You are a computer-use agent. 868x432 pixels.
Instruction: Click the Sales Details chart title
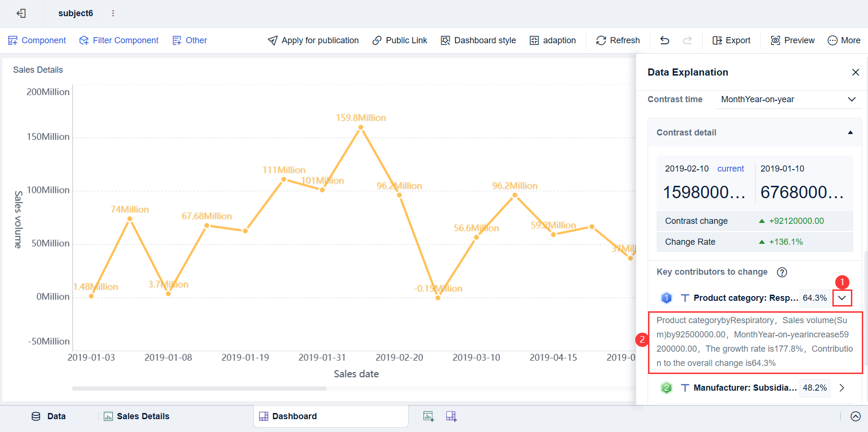tap(38, 70)
